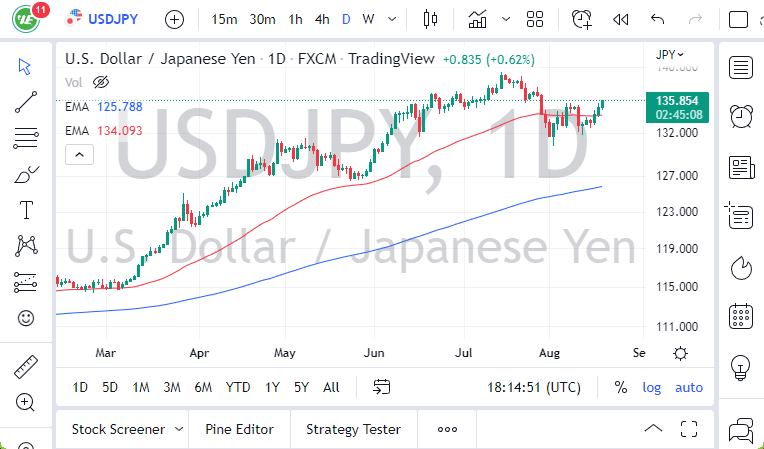764x449 pixels.
Task: Open the alerts clock icon
Action: pos(741,116)
